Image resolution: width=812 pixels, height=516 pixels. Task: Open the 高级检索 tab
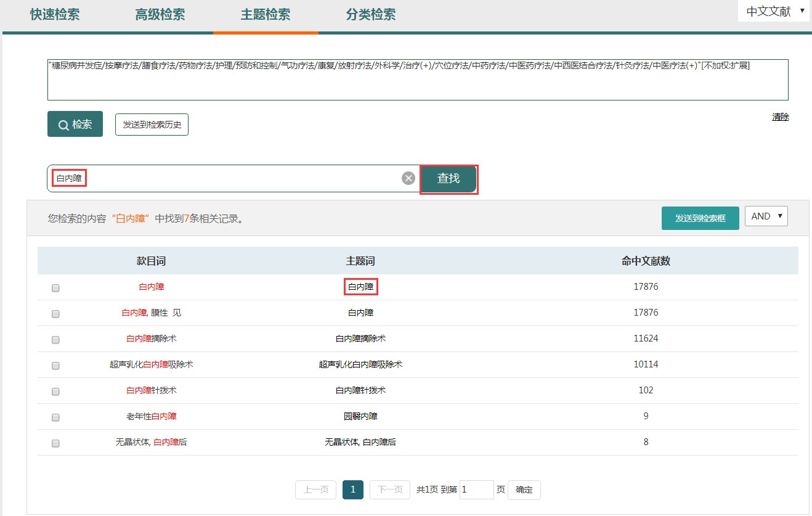click(x=160, y=15)
